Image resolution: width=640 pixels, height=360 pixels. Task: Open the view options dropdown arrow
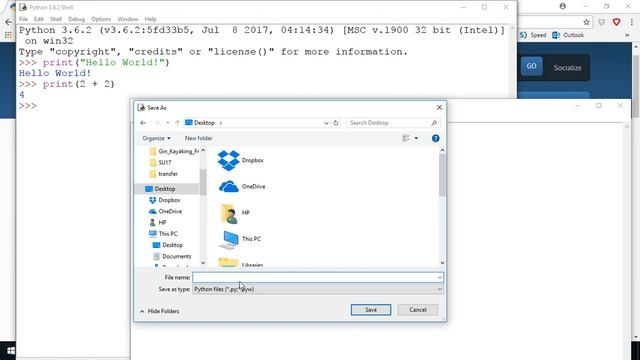point(416,138)
